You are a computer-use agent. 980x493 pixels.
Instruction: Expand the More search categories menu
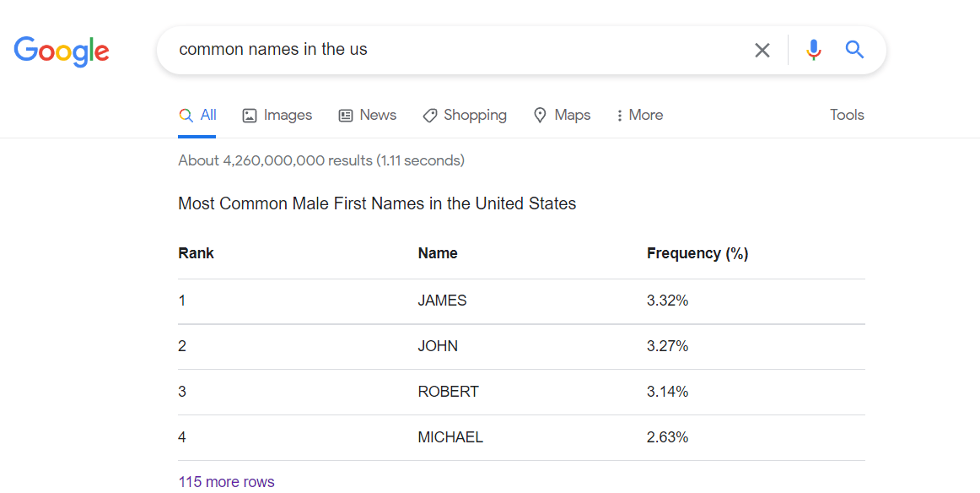coord(638,115)
